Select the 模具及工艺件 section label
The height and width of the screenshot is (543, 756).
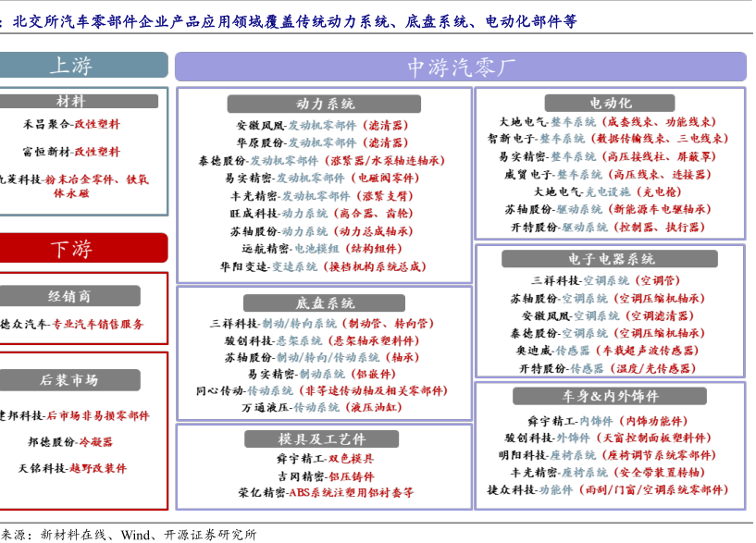click(324, 438)
